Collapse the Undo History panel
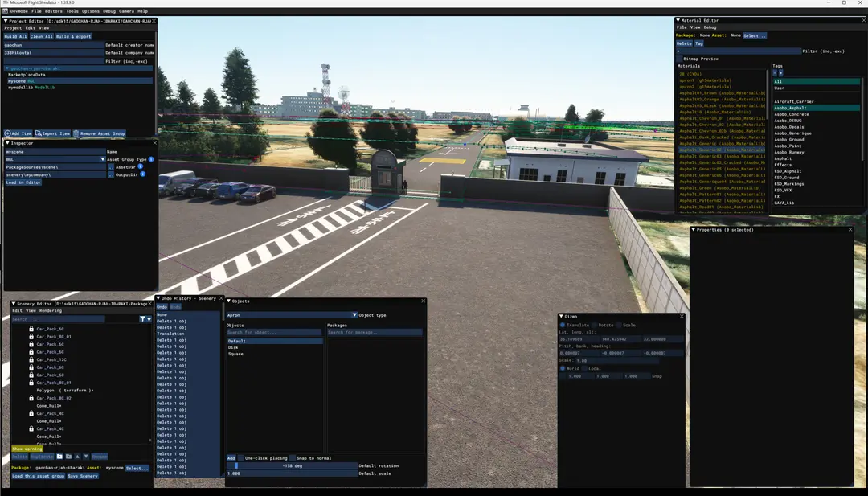 (x=158, y=298)
